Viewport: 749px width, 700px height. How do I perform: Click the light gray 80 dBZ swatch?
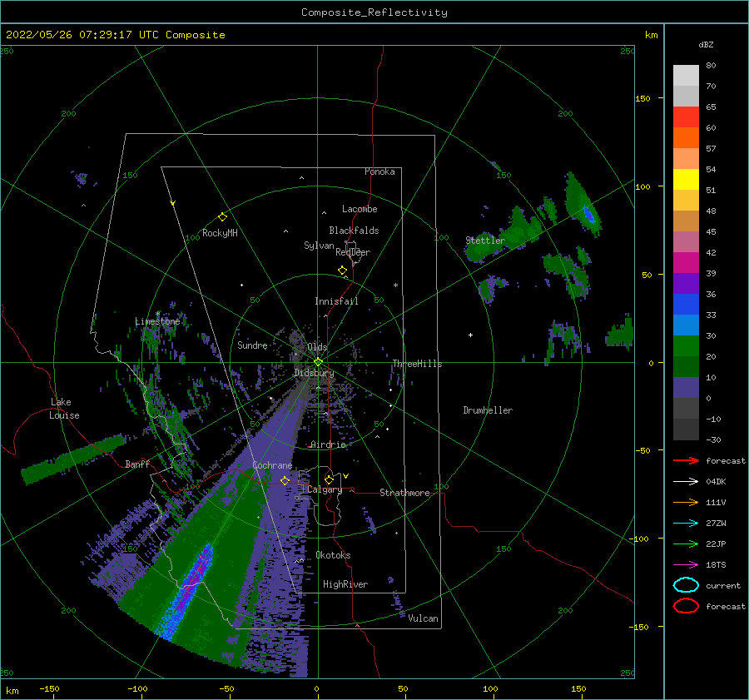pos(686,76)
